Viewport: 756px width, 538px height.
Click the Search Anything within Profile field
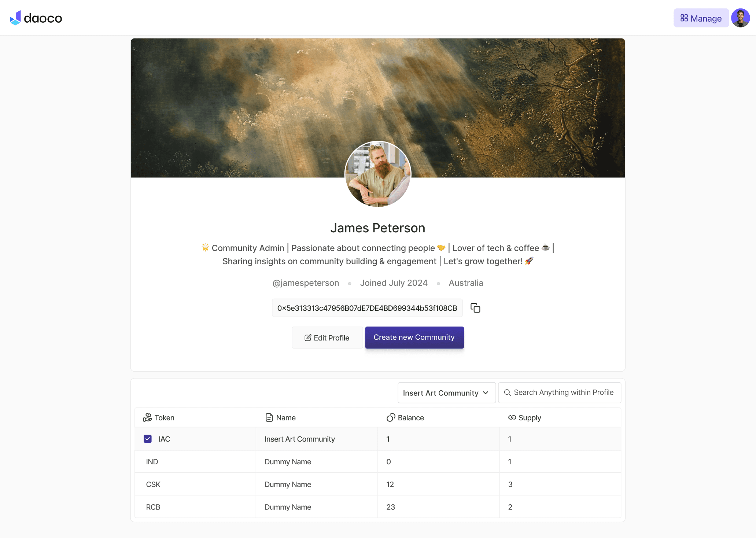(x=559, y=393)
